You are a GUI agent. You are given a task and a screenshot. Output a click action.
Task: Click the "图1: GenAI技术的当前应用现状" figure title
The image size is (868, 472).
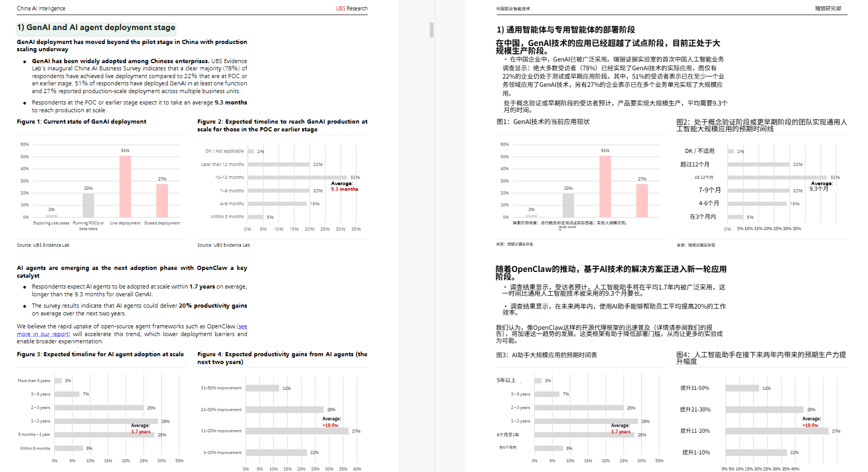tap(543, 122)
